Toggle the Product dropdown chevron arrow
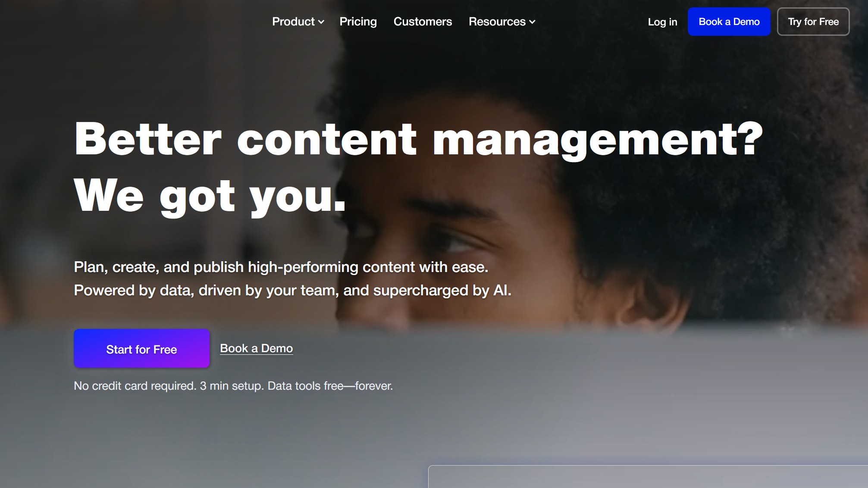The width and height of the screenshot is (868, 488). 321,22
